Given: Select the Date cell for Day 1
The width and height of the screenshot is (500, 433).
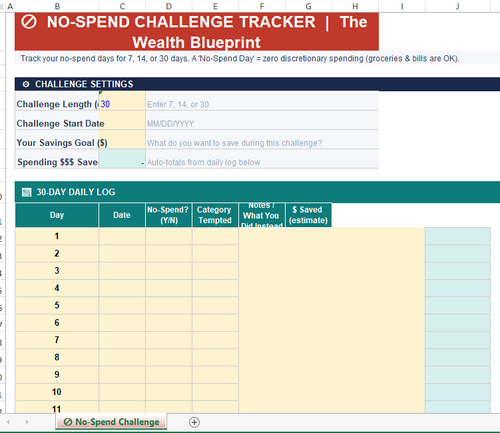Looking at the screenshot, I should pos(122,236).
